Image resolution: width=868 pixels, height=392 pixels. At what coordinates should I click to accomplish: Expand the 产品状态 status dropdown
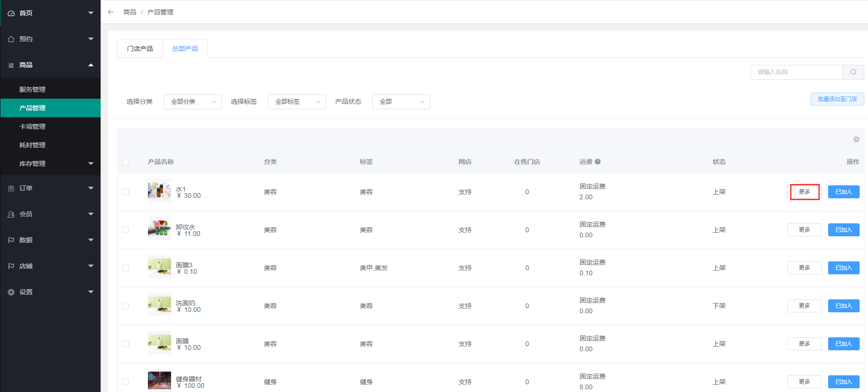[401, 102]
